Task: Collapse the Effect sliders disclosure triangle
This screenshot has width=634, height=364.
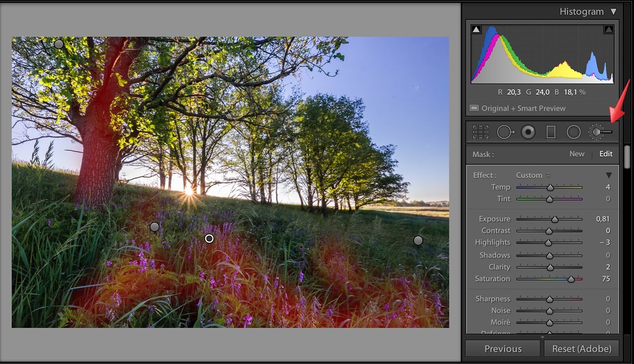Action: click(609, 175)
